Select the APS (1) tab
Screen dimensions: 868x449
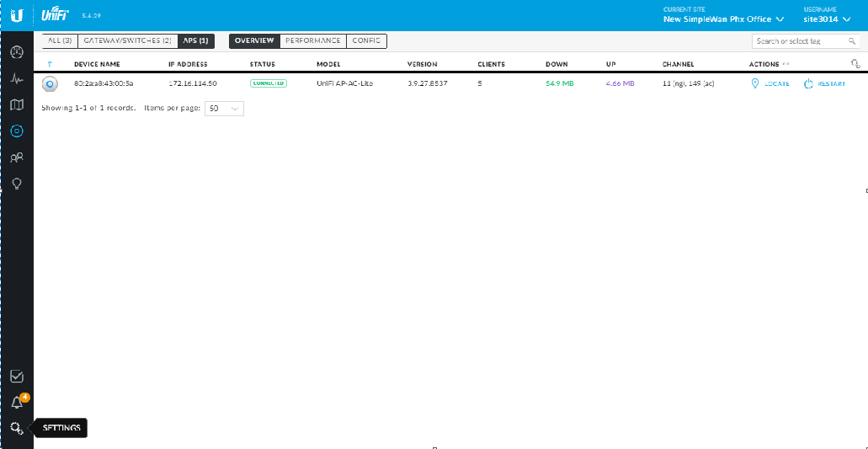[196, 41]
